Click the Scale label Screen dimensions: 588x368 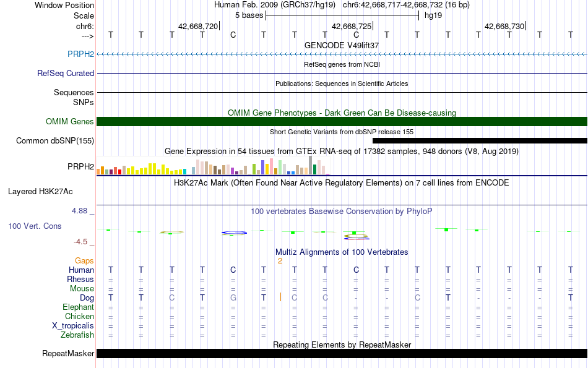[84, 15]
